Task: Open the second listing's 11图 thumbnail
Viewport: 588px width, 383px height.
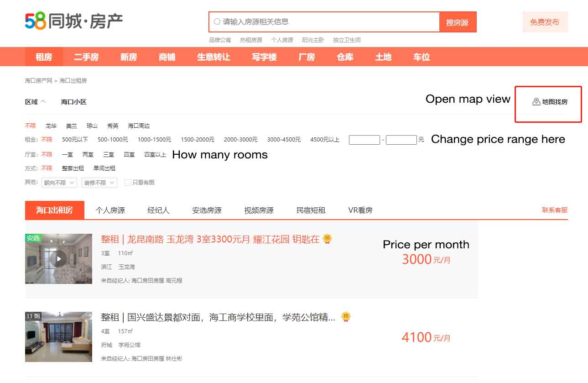Action: point(58,337)
